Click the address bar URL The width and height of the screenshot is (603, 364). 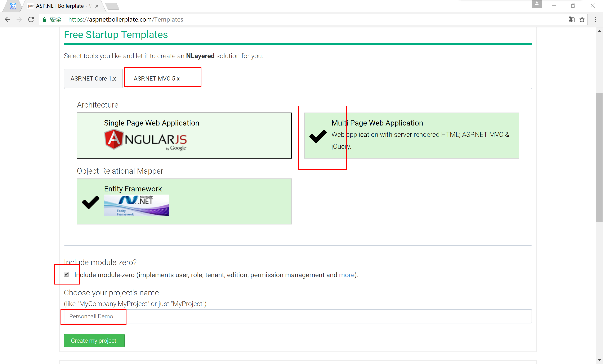(x=126, y=19)
